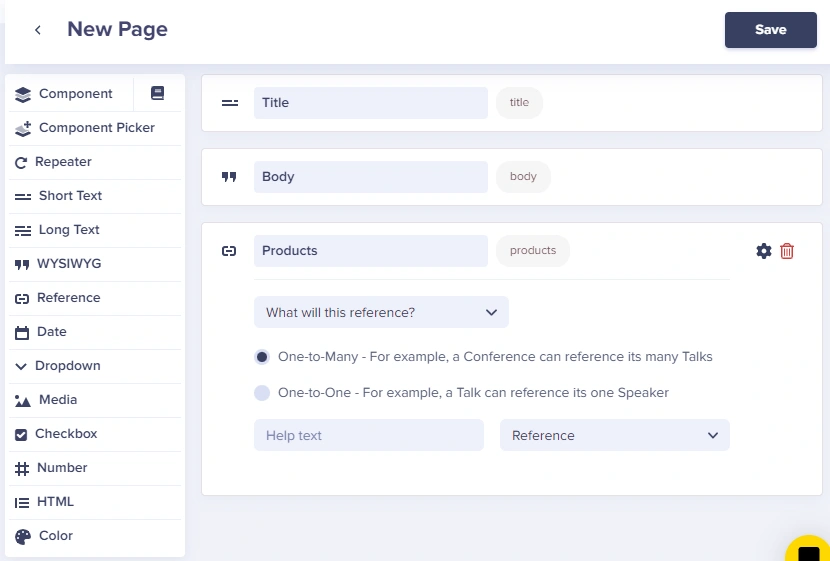Screen dimensions: 830x561
Task: Click the Number hash icon in sidebar
Action: [x=22, y=468]
